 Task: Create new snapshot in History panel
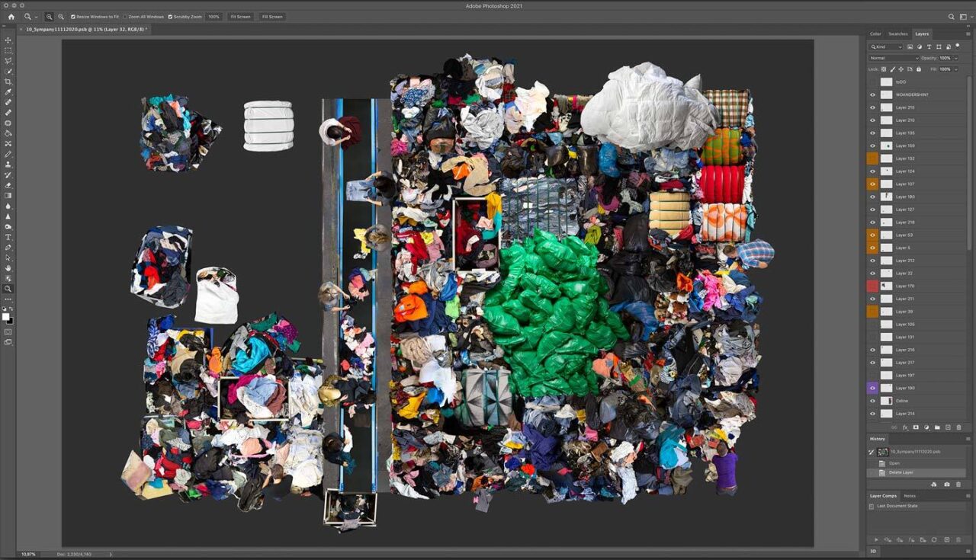coord(946,485)
